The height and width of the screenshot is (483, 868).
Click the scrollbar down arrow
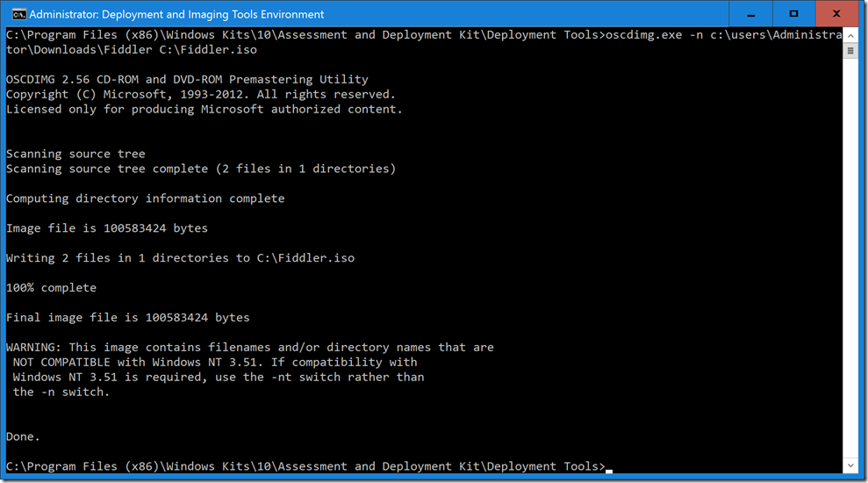tap(850, 465)
